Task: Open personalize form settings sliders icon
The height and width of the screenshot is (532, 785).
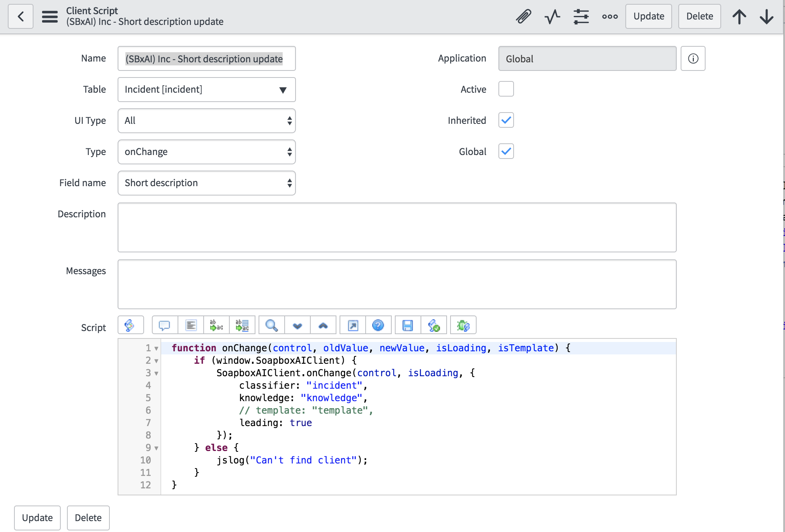Action: (x=581, y=16)
